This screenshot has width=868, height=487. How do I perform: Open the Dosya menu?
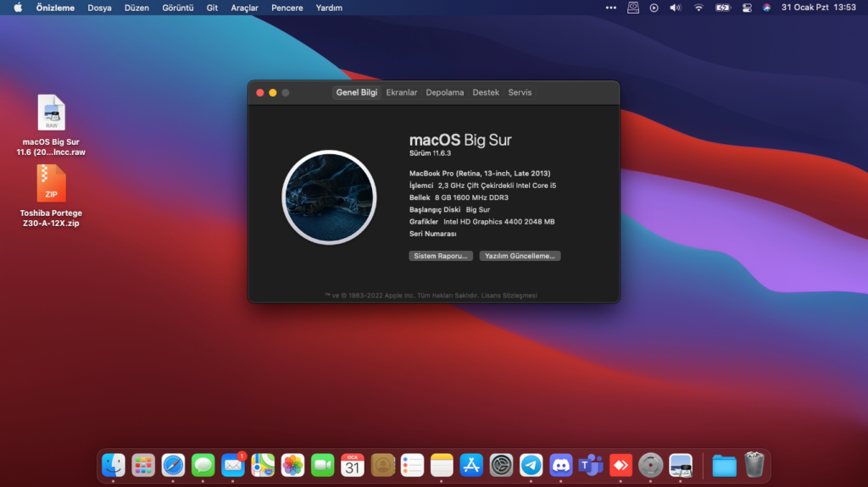point(100,8)
